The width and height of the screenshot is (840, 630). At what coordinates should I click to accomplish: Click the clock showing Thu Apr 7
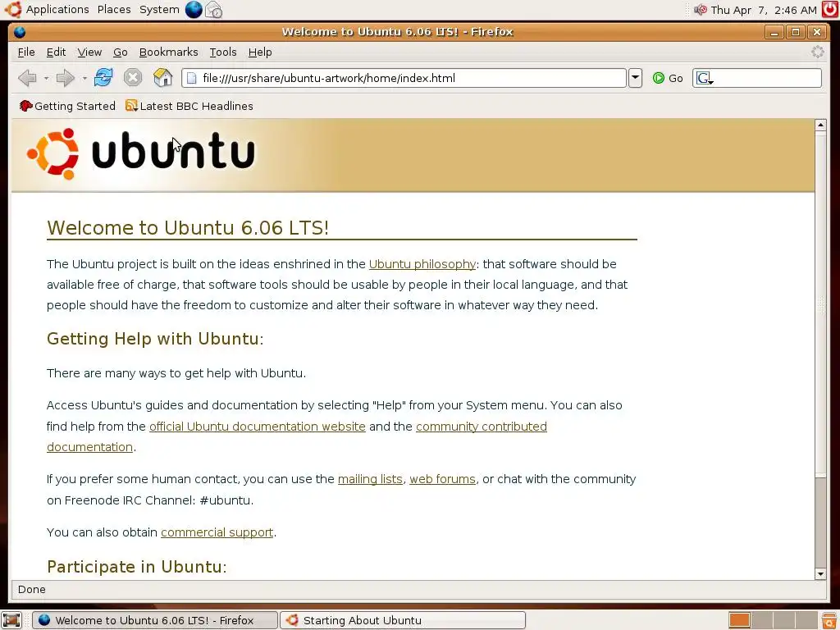point(764,10)
